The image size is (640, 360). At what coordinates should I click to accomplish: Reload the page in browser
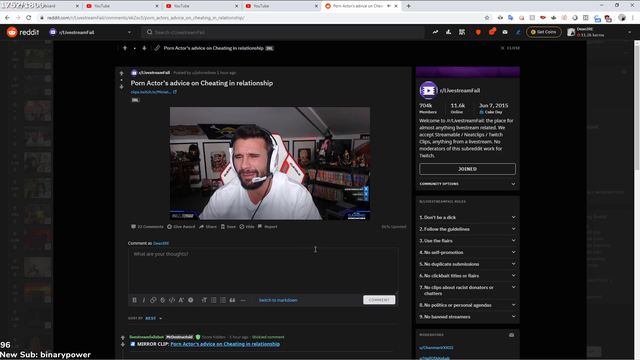29,18
